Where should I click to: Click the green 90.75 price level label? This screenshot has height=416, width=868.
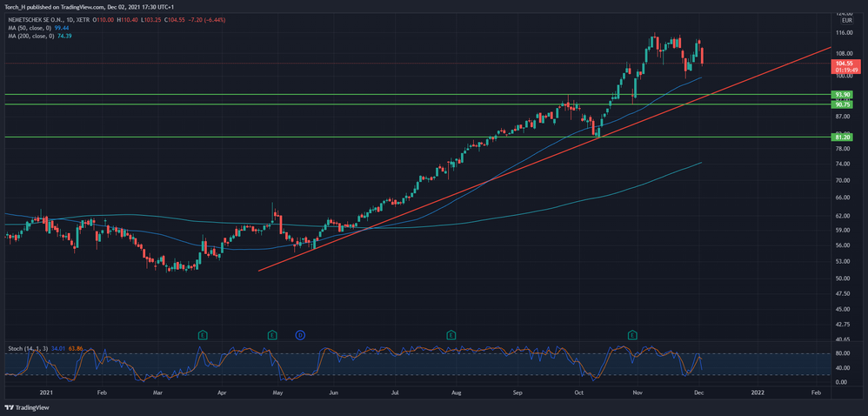click(842, 104)
